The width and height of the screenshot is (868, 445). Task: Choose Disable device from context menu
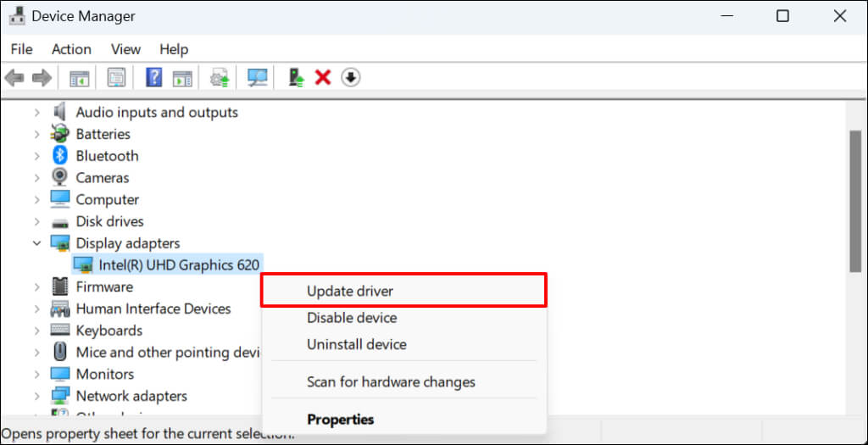tap(403, 318)
